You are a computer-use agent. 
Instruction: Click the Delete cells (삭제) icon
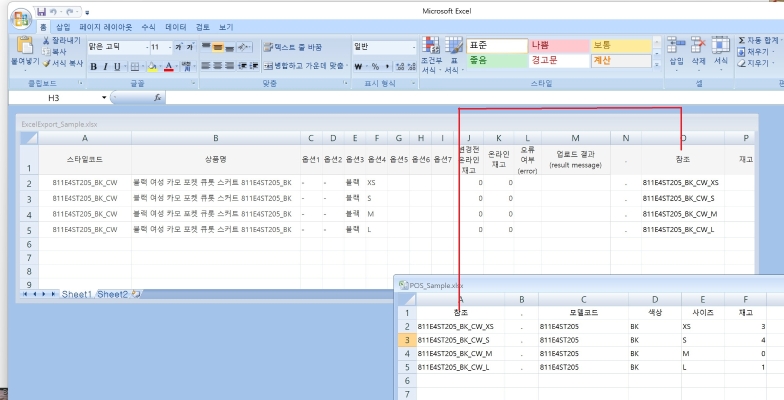pyautogui.click(x=699, y=50)
